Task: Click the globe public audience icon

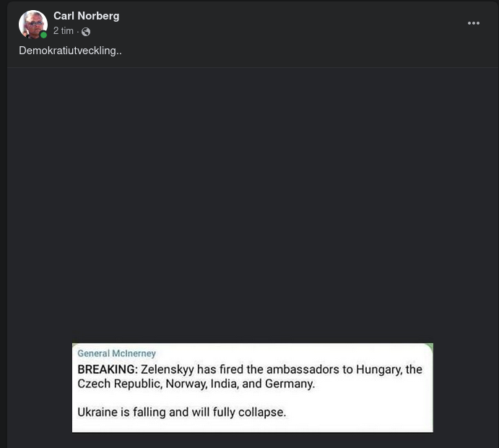Action: pyautogui.click(x=86, y=32)
